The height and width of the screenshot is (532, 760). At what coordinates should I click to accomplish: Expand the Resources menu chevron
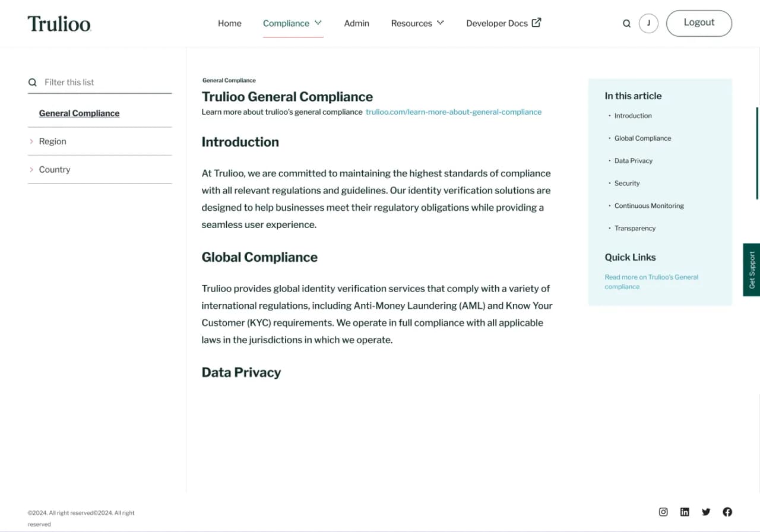click(x=441, y=23)
